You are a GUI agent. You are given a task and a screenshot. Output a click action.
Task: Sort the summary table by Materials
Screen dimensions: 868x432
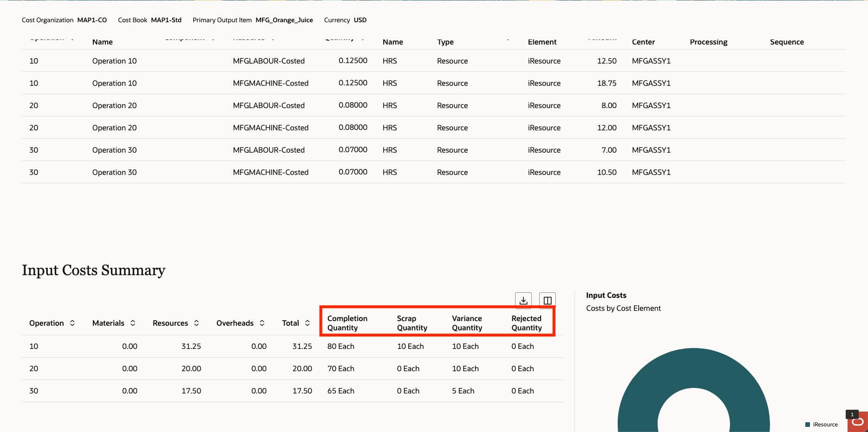point(133,323)
